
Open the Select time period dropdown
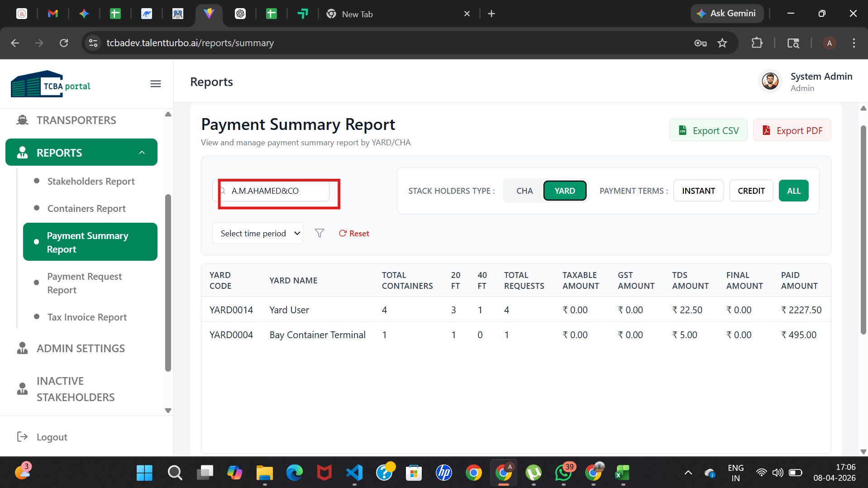point(258,233)
